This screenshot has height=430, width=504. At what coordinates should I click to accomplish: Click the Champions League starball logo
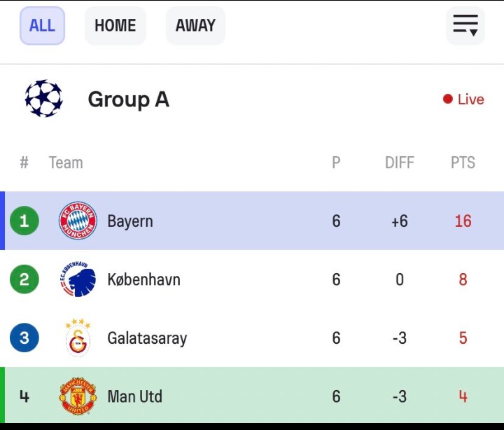[x=43, y=99]
